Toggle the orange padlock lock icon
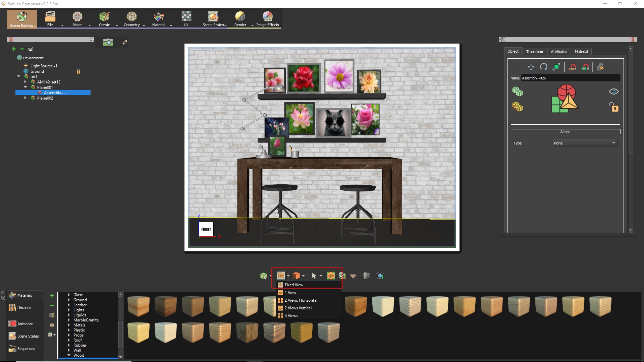Screen dimensions: 644x362 point(613,107)
